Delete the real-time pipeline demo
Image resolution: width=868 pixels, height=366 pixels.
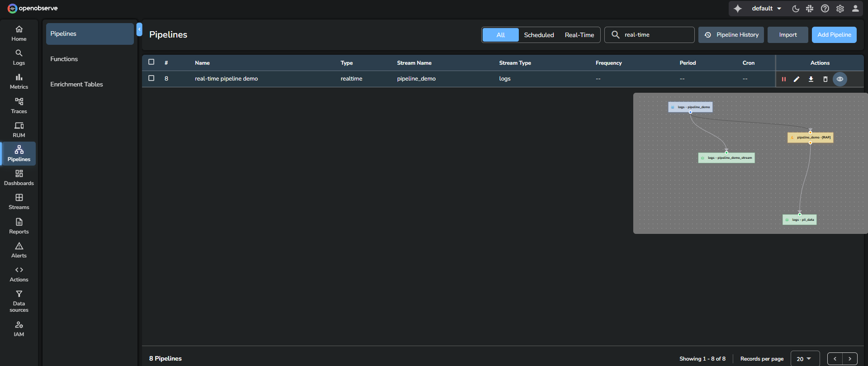pyautogui.click(x=825, y=79)
